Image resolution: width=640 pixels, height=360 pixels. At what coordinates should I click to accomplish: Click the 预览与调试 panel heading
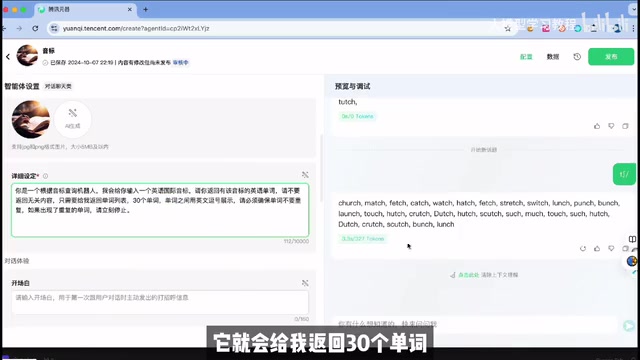(x=352, y=86)
